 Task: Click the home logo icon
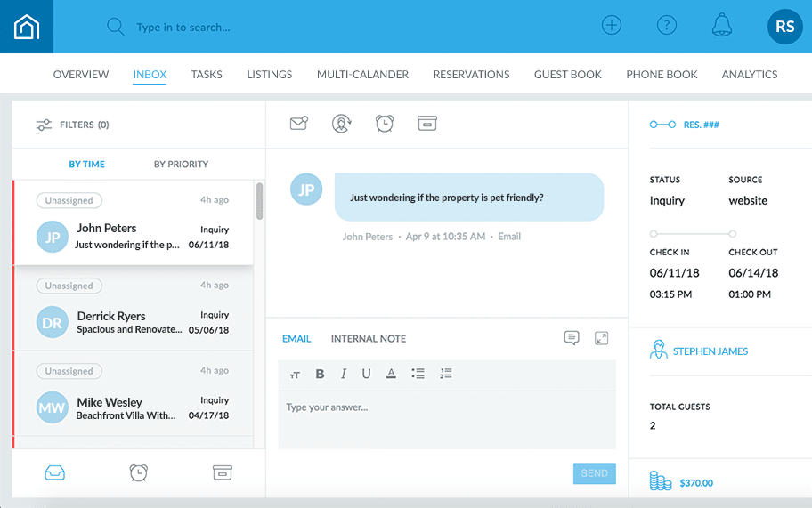click(x=27, y=28)
